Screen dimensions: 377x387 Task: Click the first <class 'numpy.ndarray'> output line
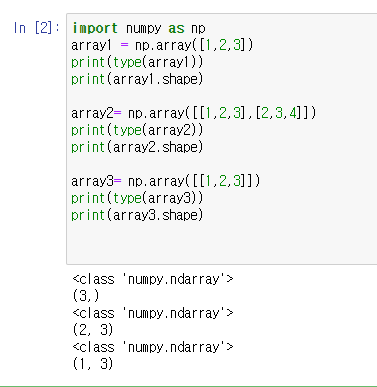pyautogui.click(x=153, y=279)
